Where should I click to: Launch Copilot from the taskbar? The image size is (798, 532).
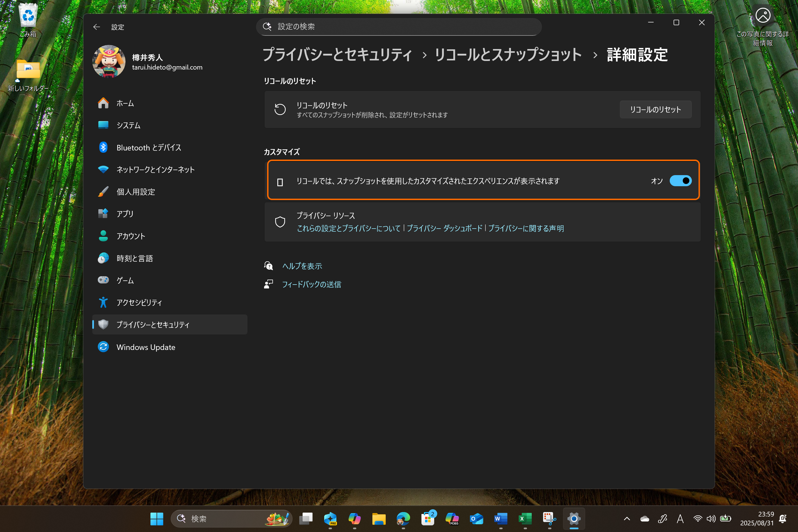tap(355, 519)
